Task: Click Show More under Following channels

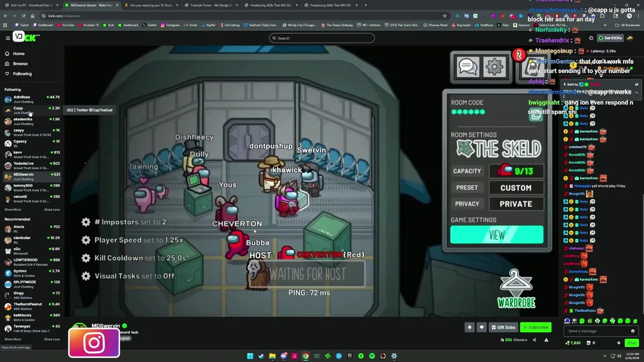Action: [13, 210]
